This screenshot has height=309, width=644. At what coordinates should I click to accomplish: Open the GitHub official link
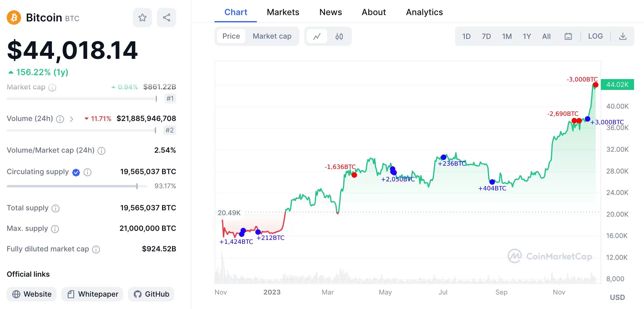point(151,294)
